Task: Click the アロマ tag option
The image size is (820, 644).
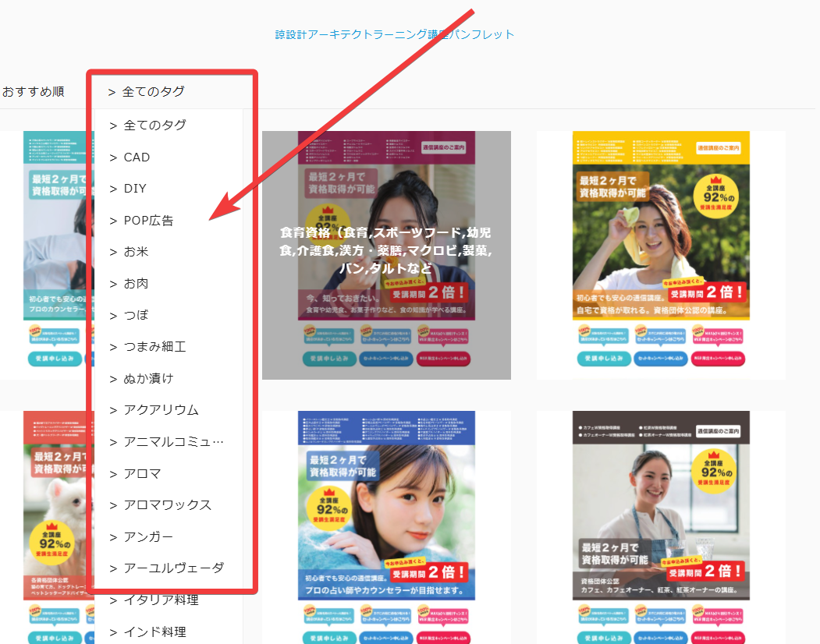Action: tap(136, 474)
